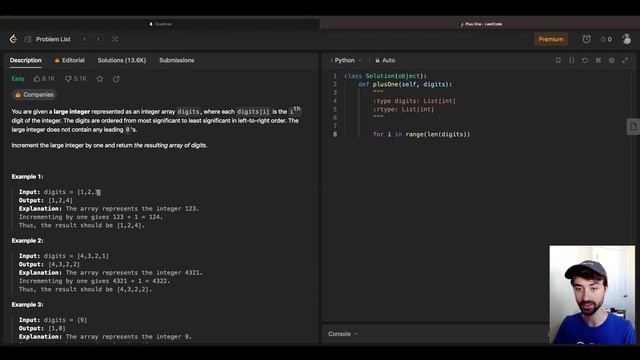Click the Premium button
This screenshot has height=360, width=640.
click(551, 39)
